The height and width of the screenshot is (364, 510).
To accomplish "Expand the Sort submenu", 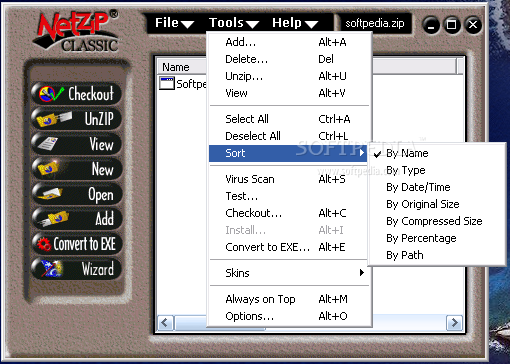I will (x=288, y=153).
